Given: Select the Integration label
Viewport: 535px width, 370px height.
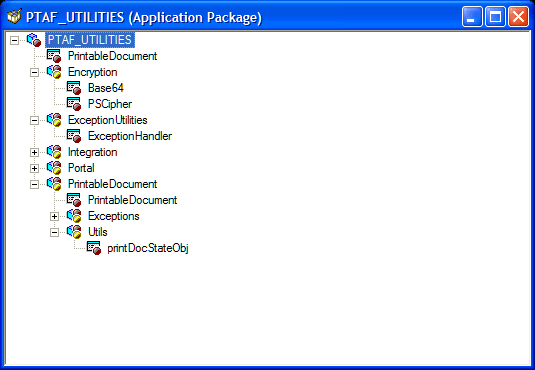Looking at the screenshot, I should coord(92,152).
